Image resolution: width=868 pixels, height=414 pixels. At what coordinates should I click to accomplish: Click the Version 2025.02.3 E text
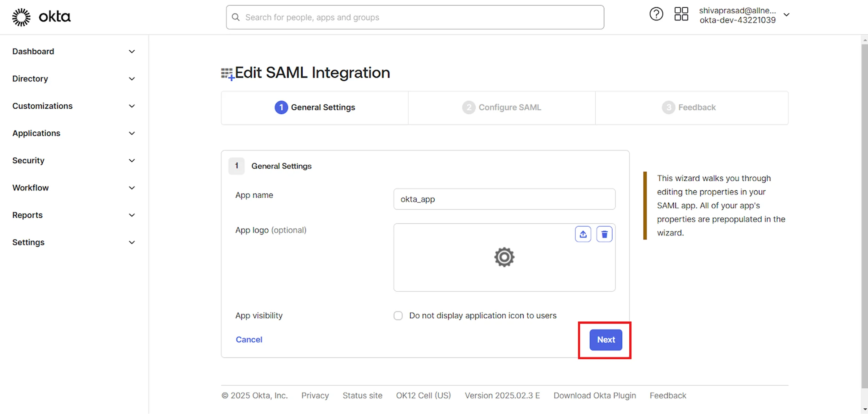tap(502, 396)
